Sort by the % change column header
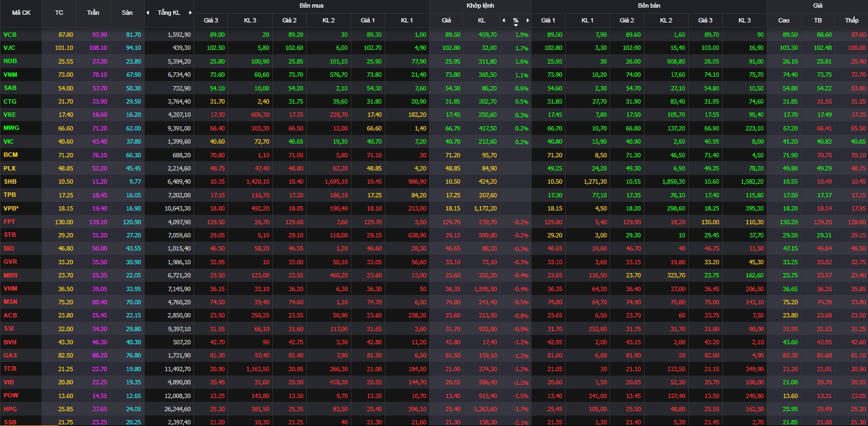The height and width of the screenshot is (426, 868). 516,20
